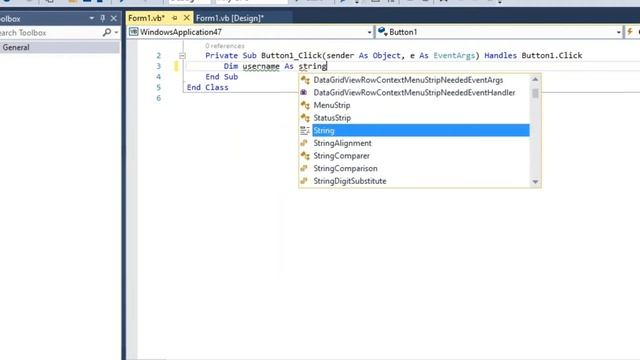Image resolution: width=640 pixels, height=360 pixels.
Task: Click in the Search Toolbox field
Action: 50,33
